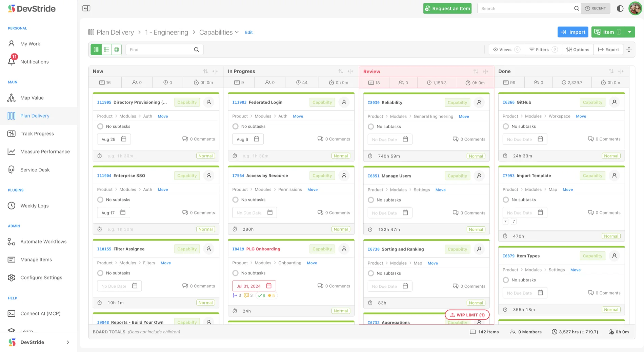Click sort arrows in Review column
The width and height of the screenshot is (644, 352).
point(476,71)
